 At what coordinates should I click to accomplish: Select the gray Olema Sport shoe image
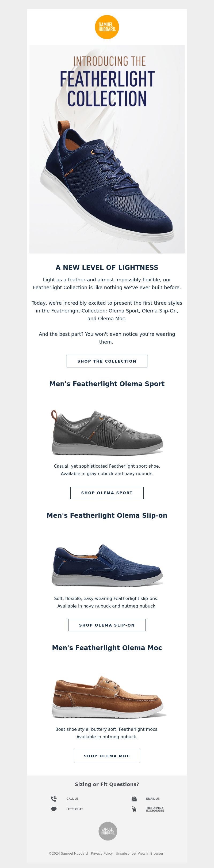click(x=107, y=432)
